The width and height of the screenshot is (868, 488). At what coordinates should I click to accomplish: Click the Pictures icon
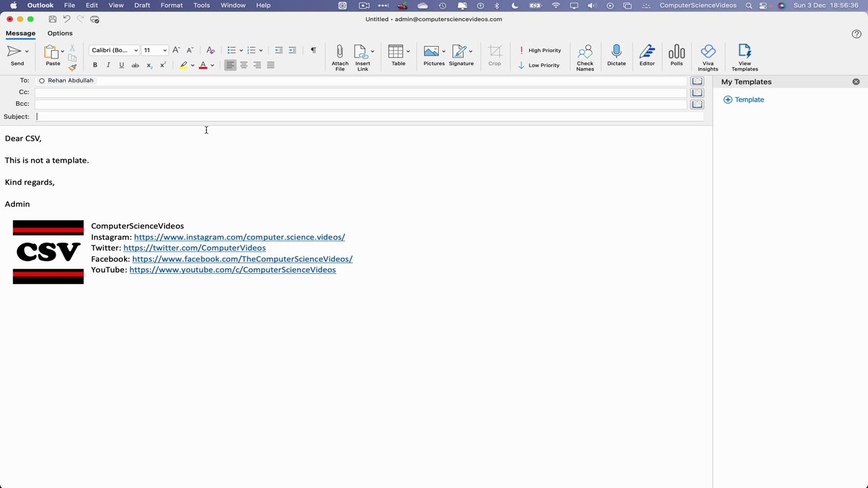[431, 52]
